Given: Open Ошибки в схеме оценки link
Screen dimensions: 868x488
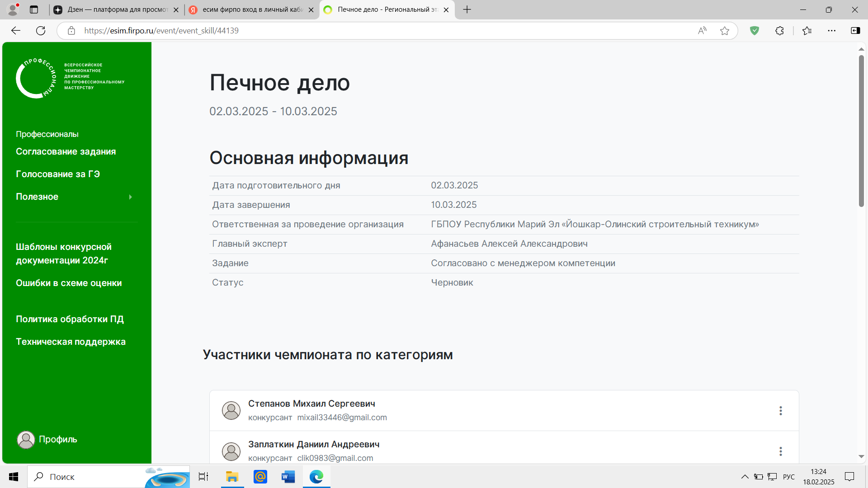Looking at the screenshot, I should pos(69,283).
